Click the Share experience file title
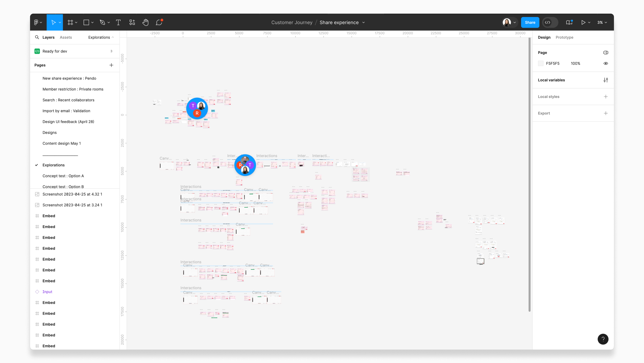 [339, 22]
